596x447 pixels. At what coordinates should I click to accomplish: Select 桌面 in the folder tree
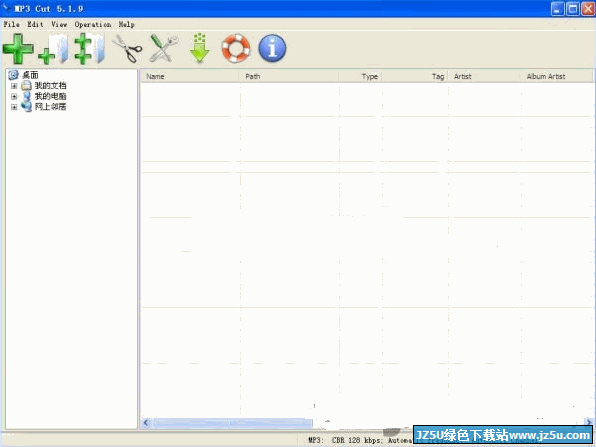(x=30, y=75)
